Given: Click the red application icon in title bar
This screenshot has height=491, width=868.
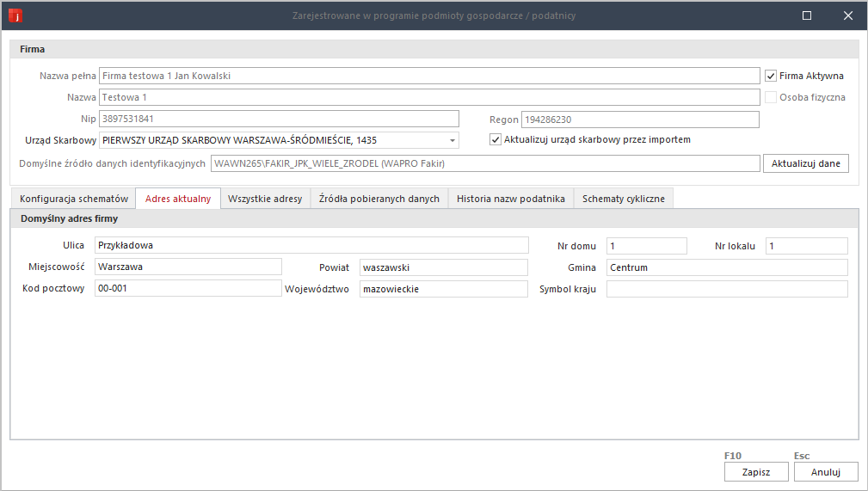Looking at the screenshot, I should (x=15, y=15).
